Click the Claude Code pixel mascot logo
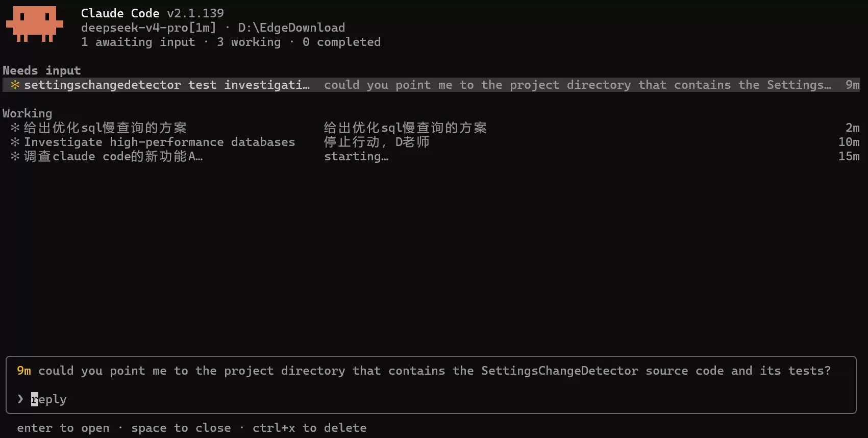 coord(34,24)
